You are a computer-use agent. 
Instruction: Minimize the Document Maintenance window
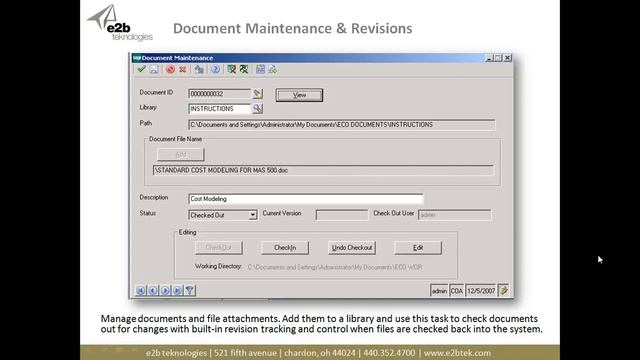pyautogui.click(x=489, y=58)
